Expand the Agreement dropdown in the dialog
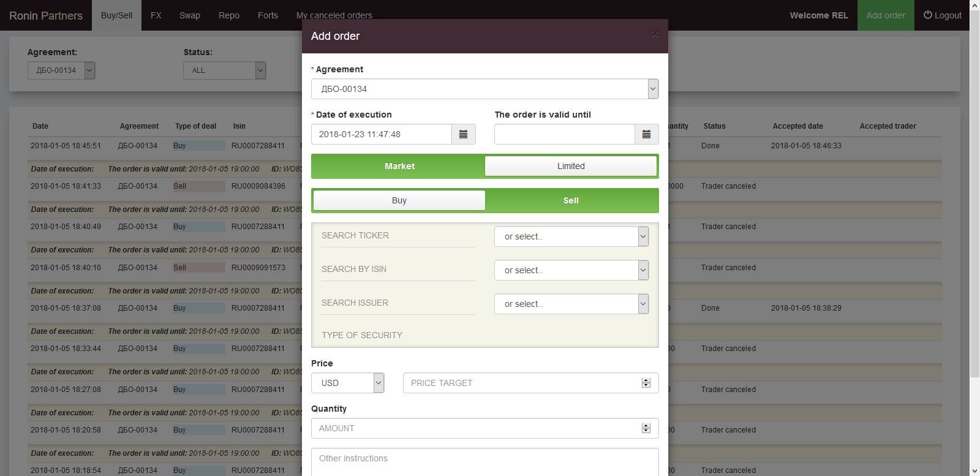The height and width of the screenshot is (476, 980). [x=653, y=89]
